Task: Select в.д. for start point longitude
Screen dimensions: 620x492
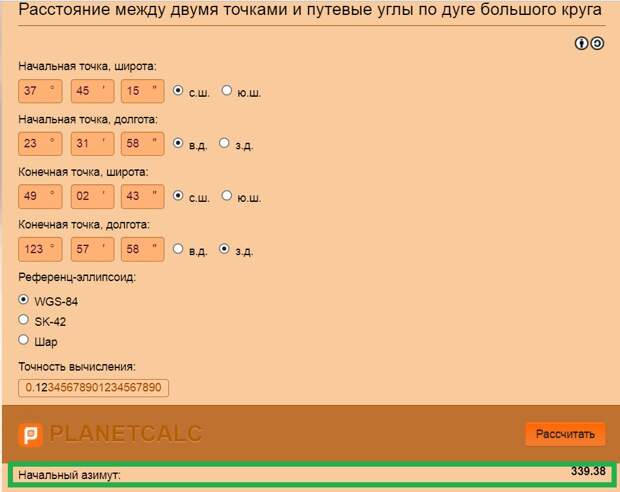Action: [178, 143]
